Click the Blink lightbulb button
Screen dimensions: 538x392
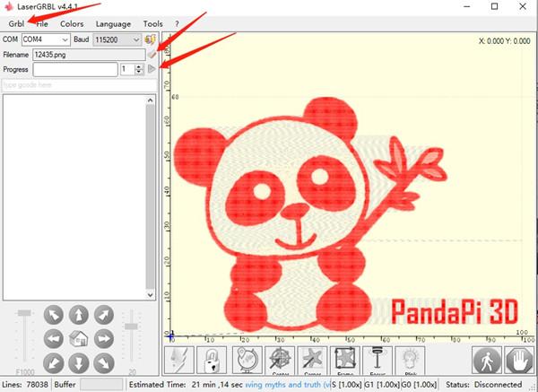click(x=410, y=360)
